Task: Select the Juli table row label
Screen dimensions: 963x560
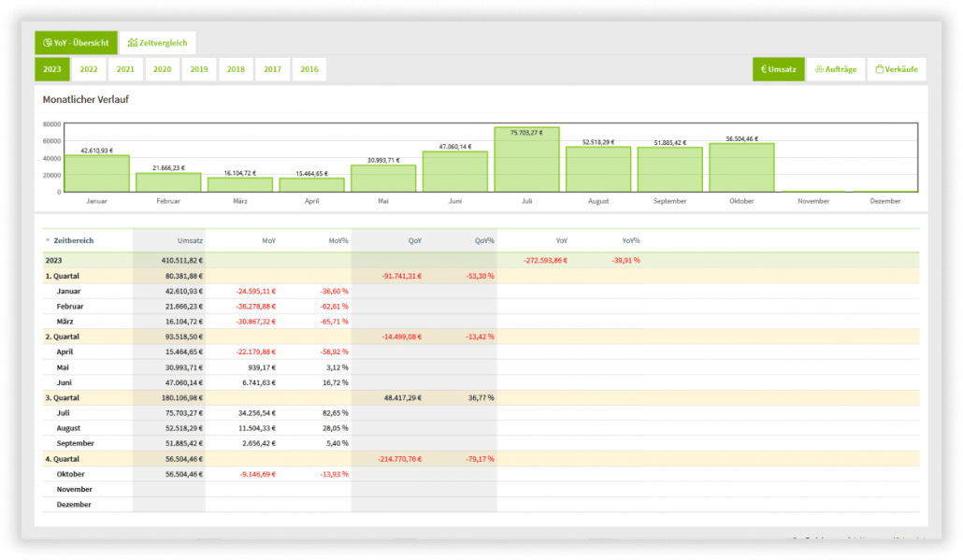Action: click(x=63, y=413)
